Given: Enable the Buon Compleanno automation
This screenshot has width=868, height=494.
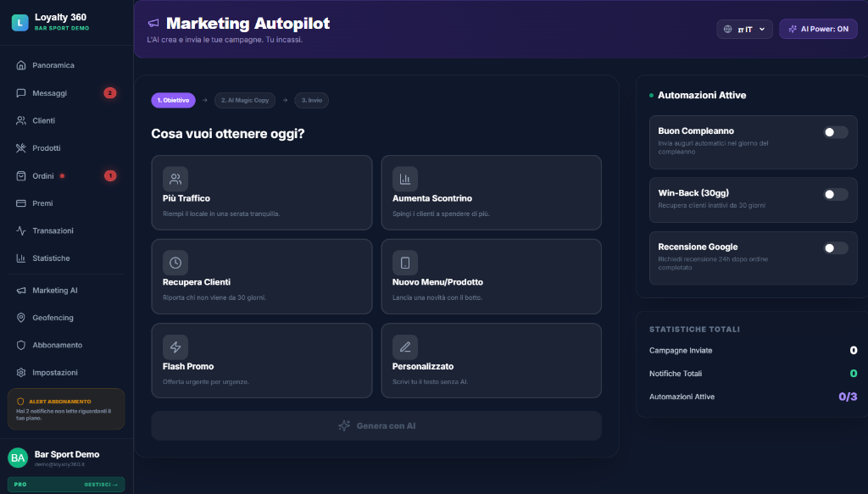Looking at the screenshot, I should coord(833,132).
